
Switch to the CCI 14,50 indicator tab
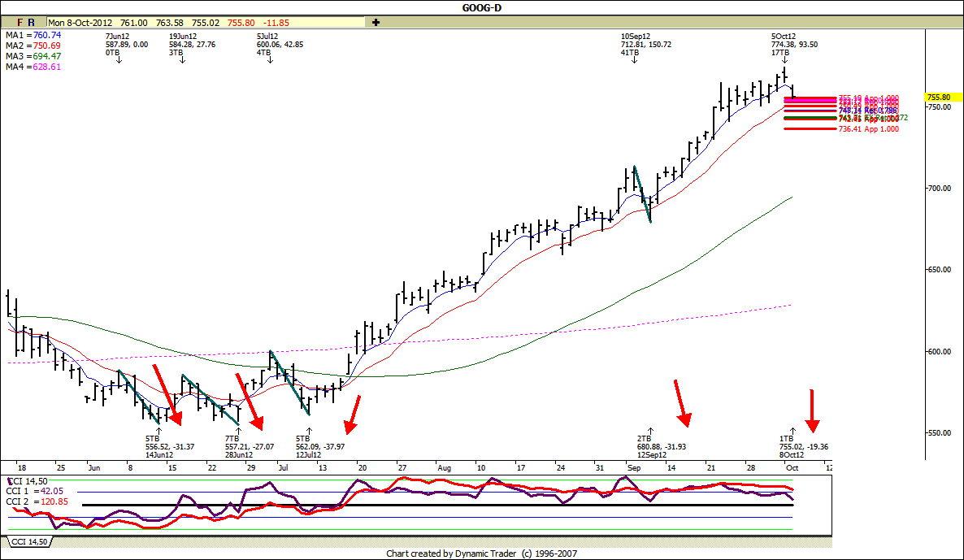[x=29, y=541]
